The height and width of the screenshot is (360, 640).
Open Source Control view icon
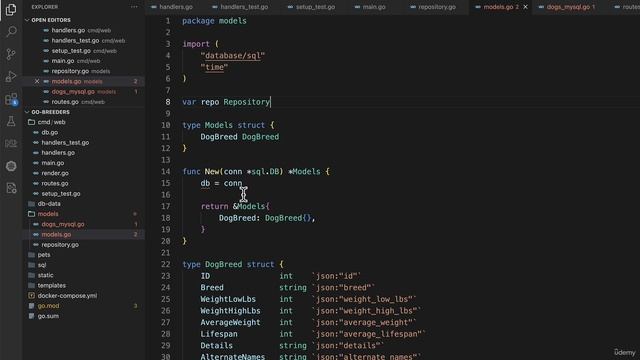(11, 54)
